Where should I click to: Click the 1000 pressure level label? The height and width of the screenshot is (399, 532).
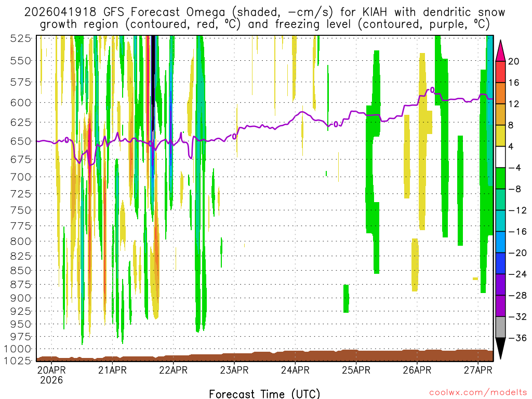pos(17,349)
